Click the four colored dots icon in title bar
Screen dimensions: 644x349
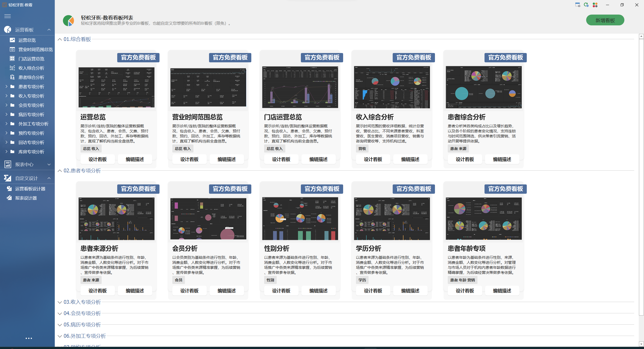595,5
